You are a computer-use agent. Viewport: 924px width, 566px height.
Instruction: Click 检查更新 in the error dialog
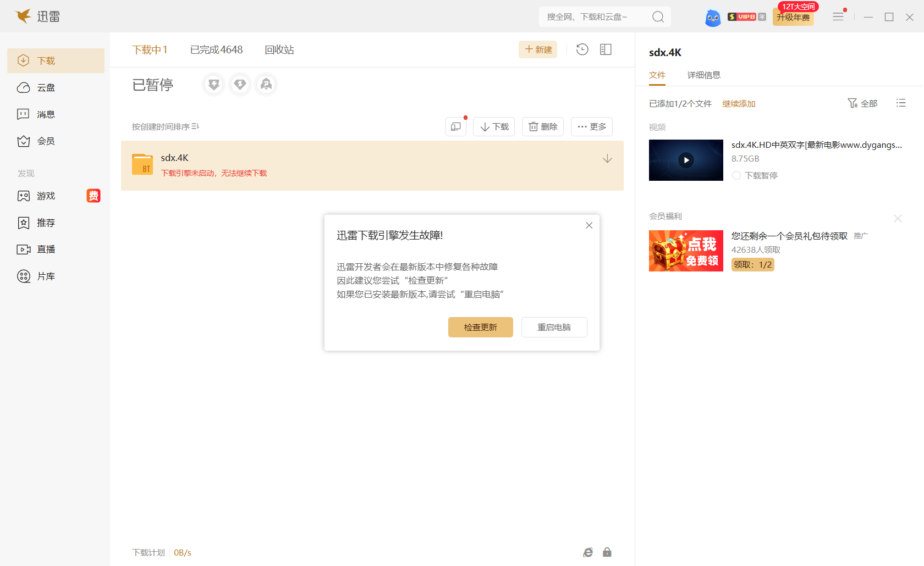480,327
